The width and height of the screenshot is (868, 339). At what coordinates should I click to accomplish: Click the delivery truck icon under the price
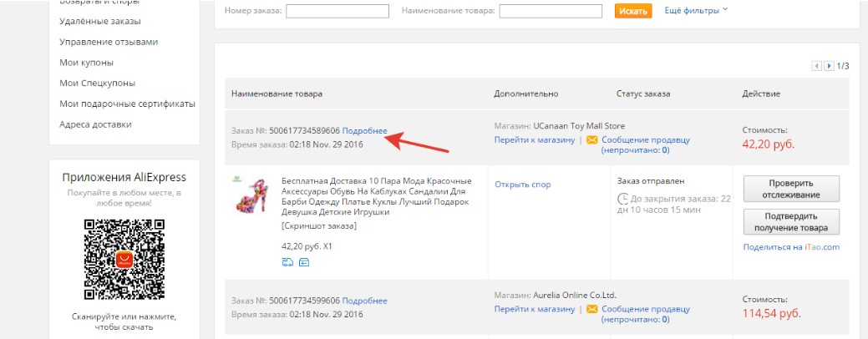[288, 262]
